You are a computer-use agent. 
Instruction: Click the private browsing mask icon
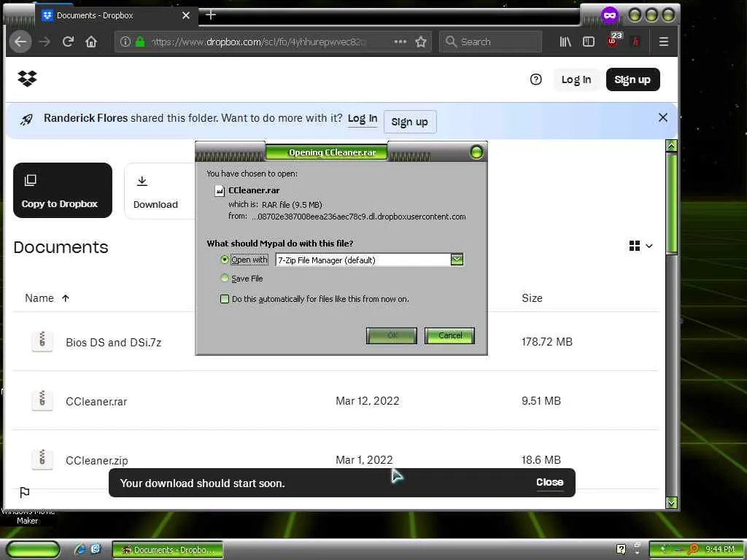point(609,15)
